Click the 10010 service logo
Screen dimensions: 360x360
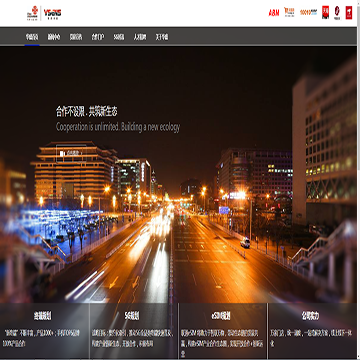pos(308,13)
